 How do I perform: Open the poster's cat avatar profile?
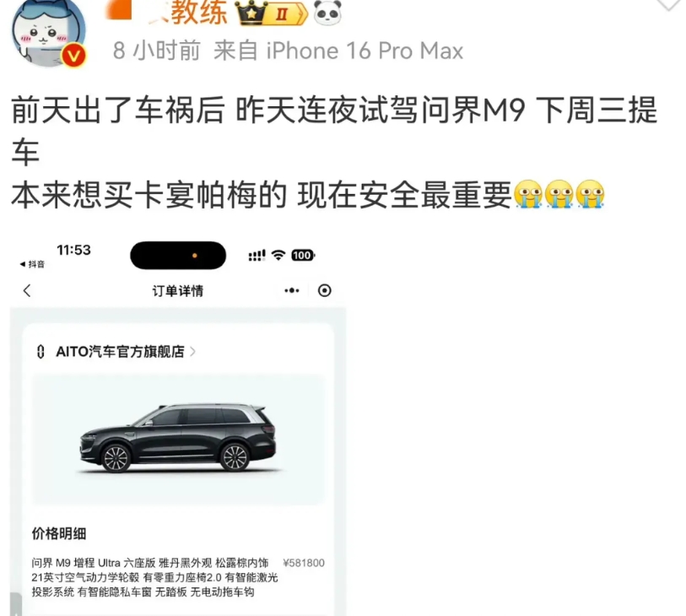click(x=49, y=32)
